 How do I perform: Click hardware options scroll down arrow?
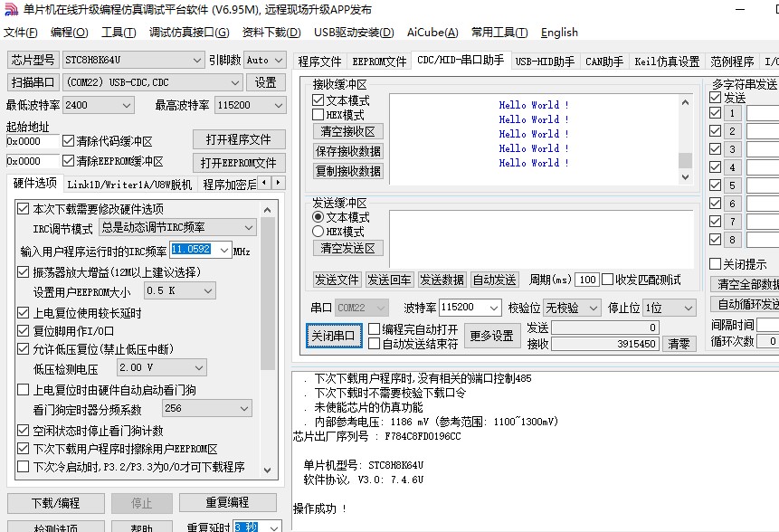tap(267, 470)
